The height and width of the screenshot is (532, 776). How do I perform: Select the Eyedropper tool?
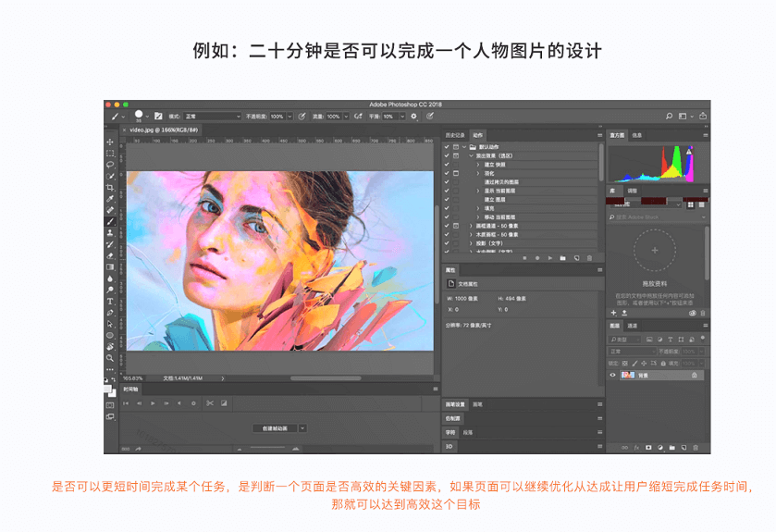pos(110,199)
